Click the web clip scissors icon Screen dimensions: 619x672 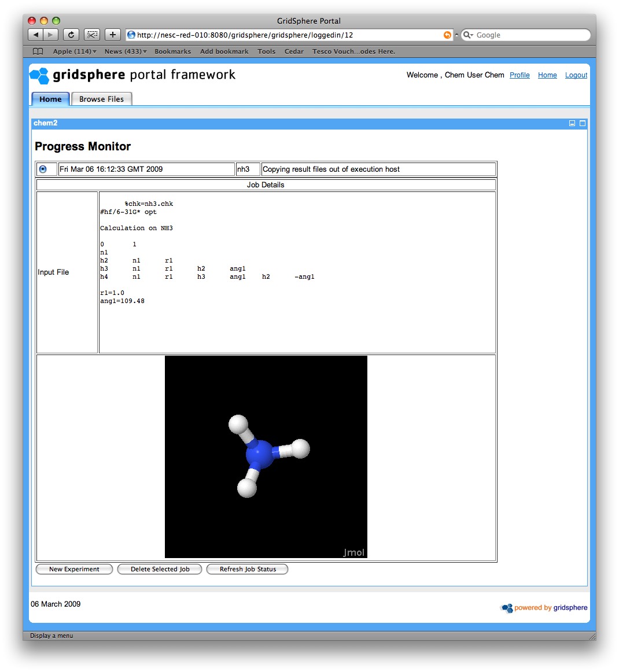[x=92, y=35]
